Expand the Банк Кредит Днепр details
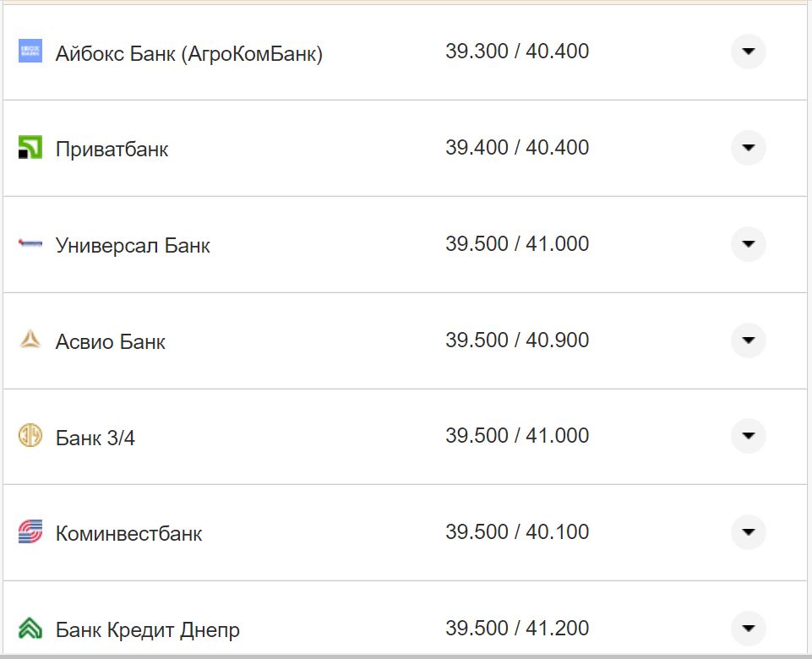Screen dimensions: 812x659 click(748, 629)
